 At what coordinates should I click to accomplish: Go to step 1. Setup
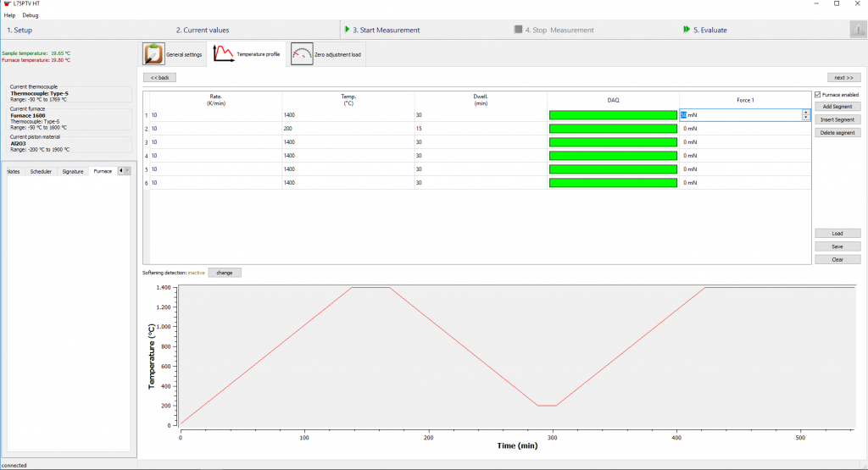point(20,30)
